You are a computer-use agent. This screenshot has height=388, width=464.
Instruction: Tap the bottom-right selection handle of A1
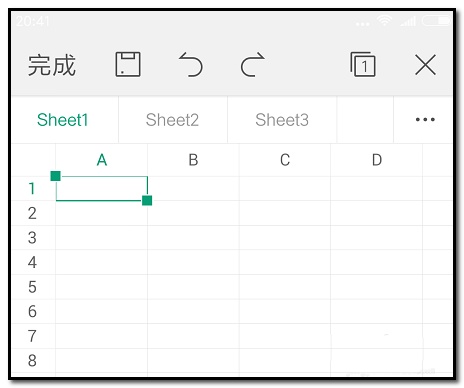coord(147,201)
